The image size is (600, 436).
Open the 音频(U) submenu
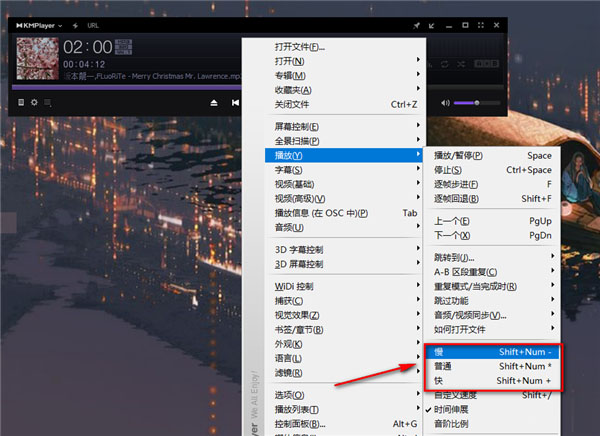[345, 227]
